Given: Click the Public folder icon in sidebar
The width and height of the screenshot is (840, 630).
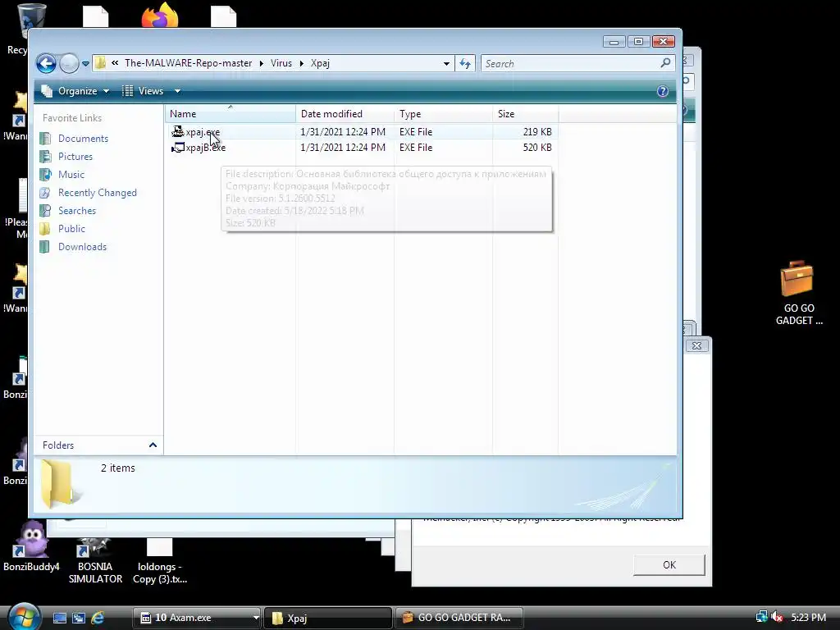Looking at the screenshot, I should click(x=46, y=229).
